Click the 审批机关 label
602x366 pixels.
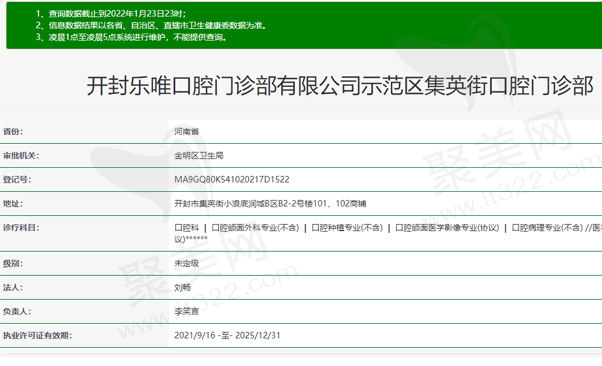21,156
